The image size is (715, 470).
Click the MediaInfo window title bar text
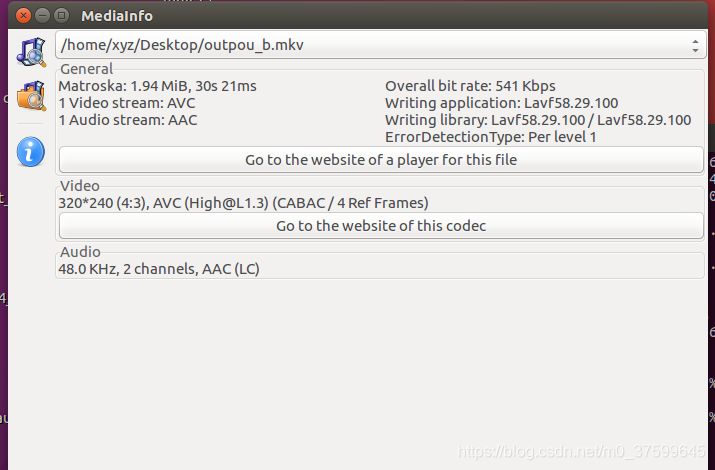coord(117,16)
